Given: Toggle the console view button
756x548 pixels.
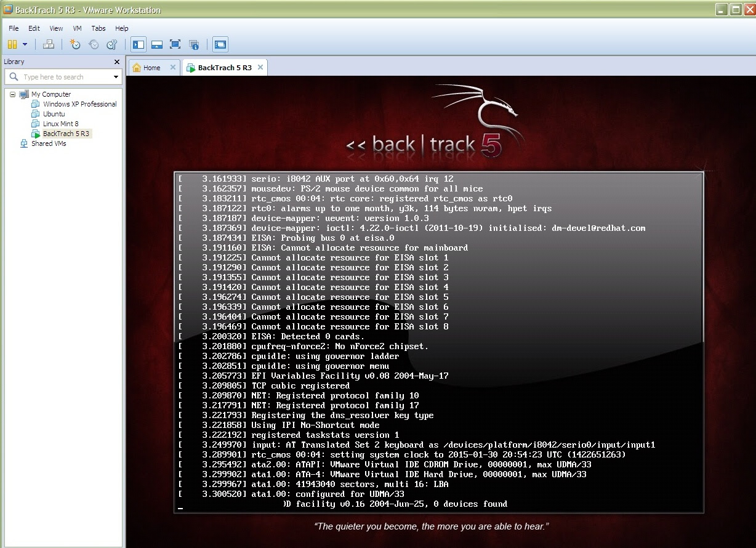Looking at the screenshot, I should pos(220,44).
